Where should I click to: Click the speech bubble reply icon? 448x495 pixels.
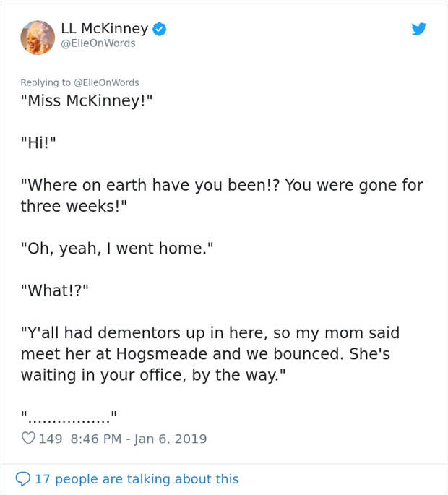coord(23,479)
